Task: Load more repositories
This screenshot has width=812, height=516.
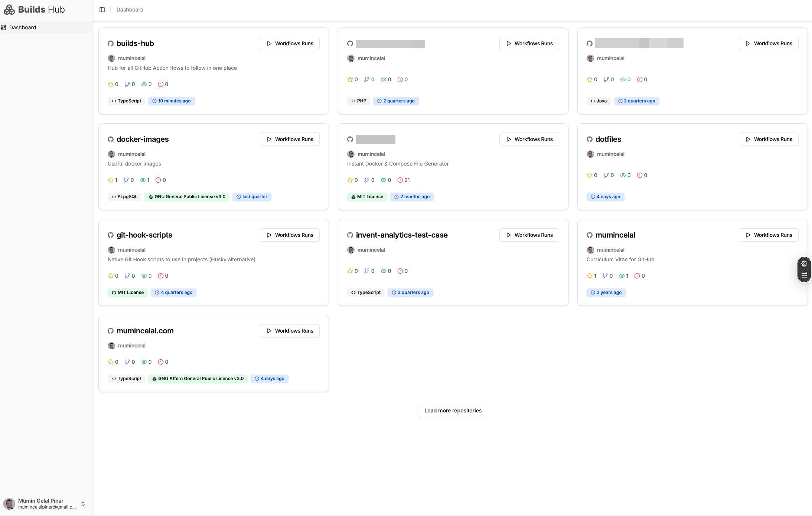Action: 453,411
